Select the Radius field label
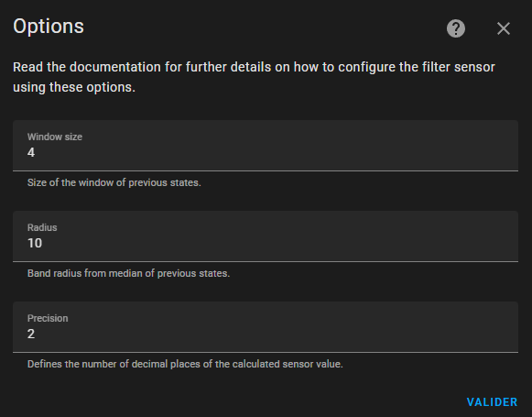Screen dimensions: 532x417 pyautogui.click(x=42, y=227)
